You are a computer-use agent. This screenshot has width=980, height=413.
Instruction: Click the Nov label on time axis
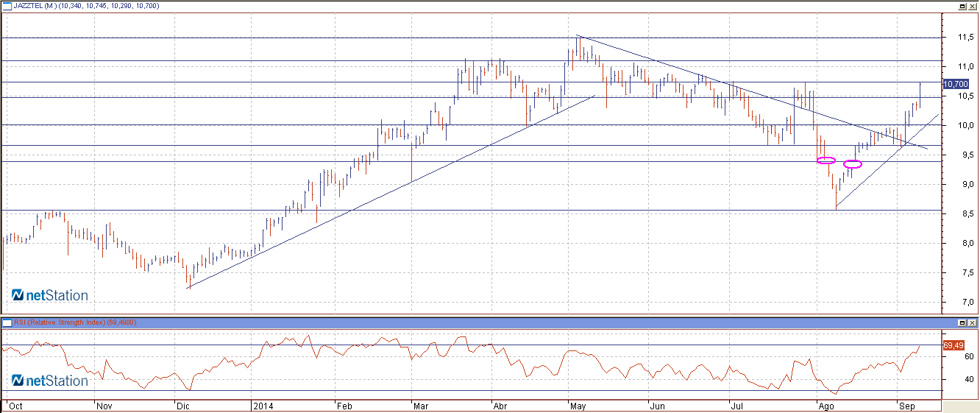(104, 405)
